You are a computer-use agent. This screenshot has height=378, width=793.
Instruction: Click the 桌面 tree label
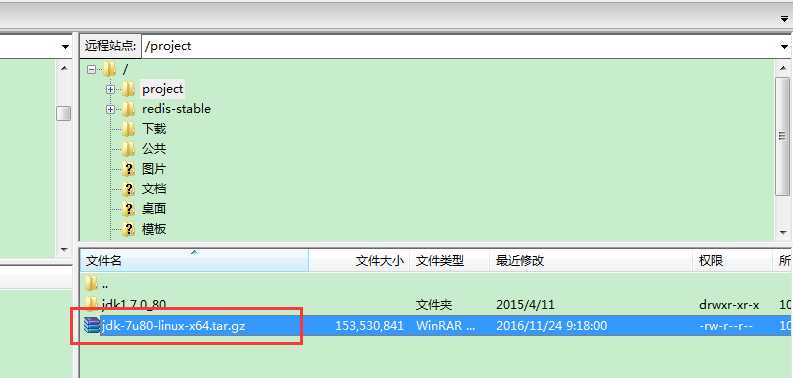154,209
